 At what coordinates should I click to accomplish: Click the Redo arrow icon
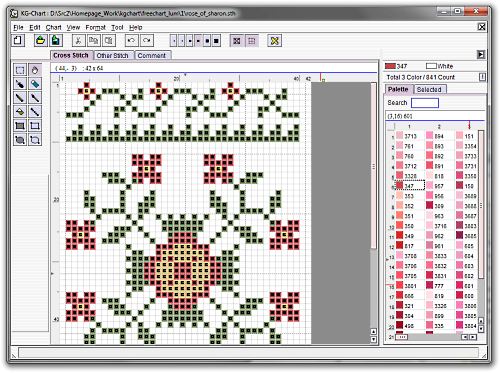pos(147,41)
